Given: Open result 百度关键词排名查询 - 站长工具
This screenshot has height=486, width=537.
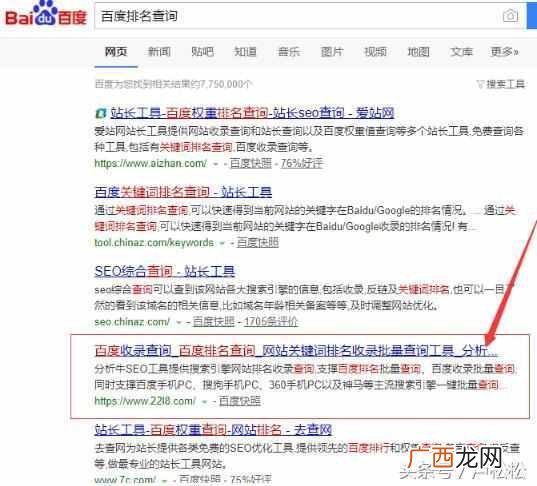Looking at the screenshot, I should (x=183, y=192).
